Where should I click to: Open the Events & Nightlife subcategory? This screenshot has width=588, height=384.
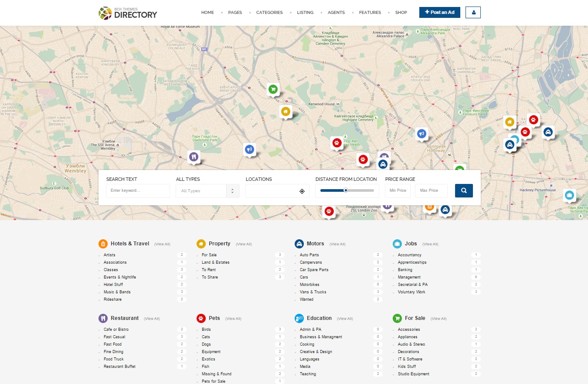click(120, 277)
